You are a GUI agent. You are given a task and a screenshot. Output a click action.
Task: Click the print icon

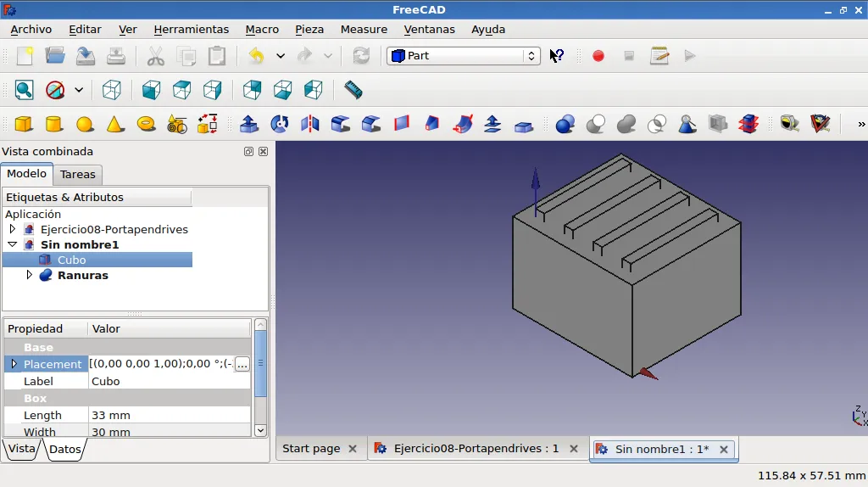(x=115, y=56)
